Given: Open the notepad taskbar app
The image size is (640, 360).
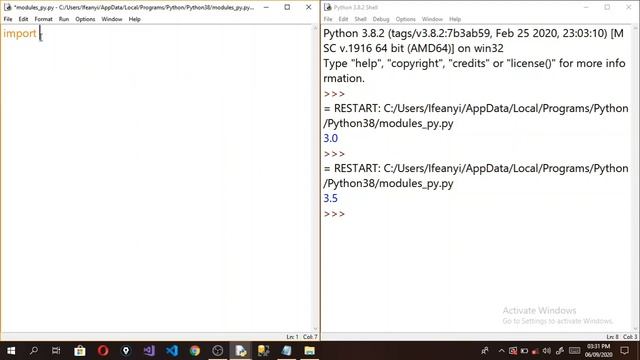Looking at the screenshot, I should [x=287, y=351].
